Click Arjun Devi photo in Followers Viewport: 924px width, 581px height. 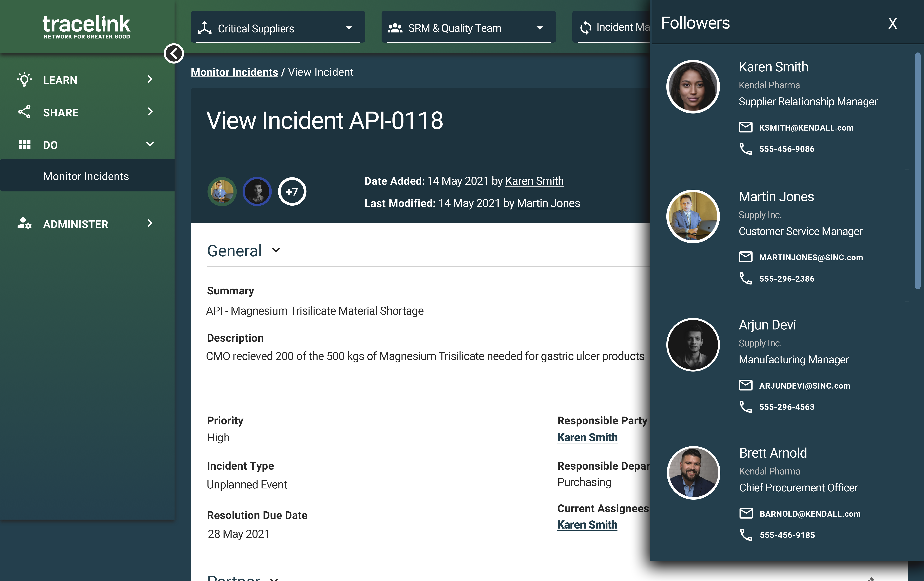click(x=693, y=345)
